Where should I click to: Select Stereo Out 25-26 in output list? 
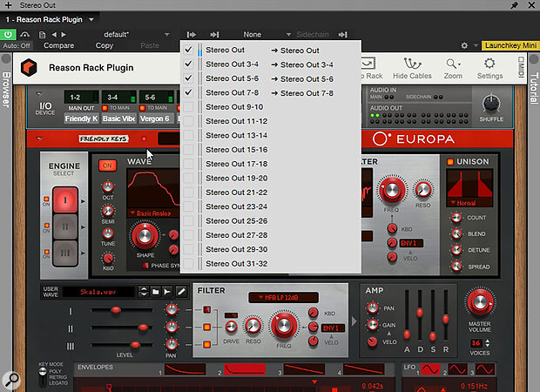click(236, 220)
